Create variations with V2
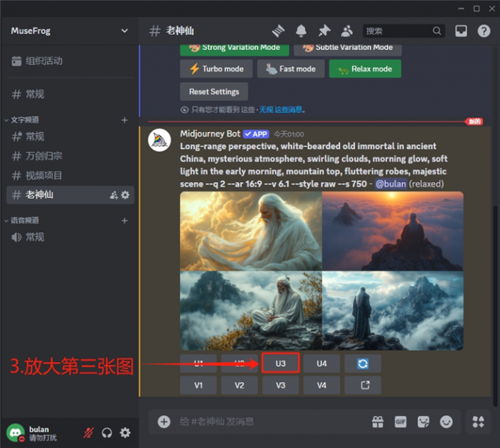This screenshot has width=500, height=448. point(239,385)
